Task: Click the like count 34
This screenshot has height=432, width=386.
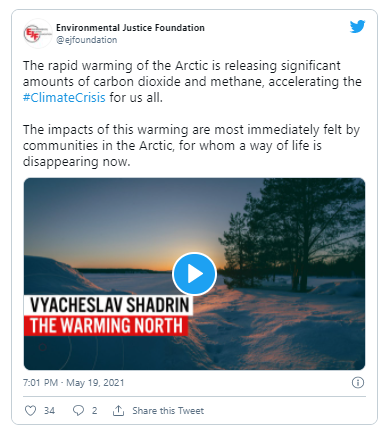Action: coord(49,411)
